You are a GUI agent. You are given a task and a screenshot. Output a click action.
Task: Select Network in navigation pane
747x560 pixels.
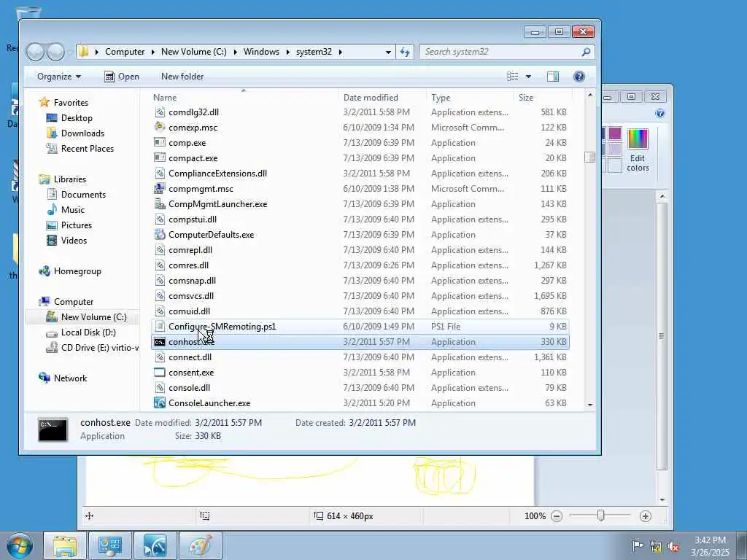tap(70, 378)
